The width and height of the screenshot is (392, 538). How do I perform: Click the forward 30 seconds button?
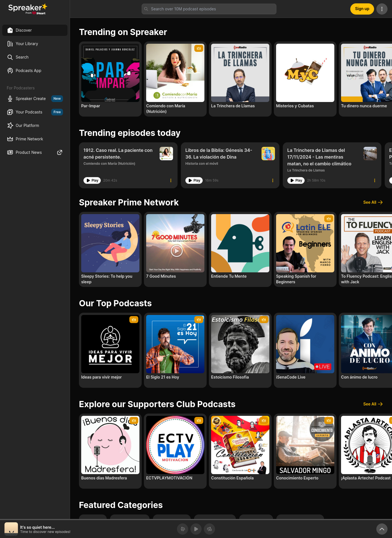click(x=209, y=529)
